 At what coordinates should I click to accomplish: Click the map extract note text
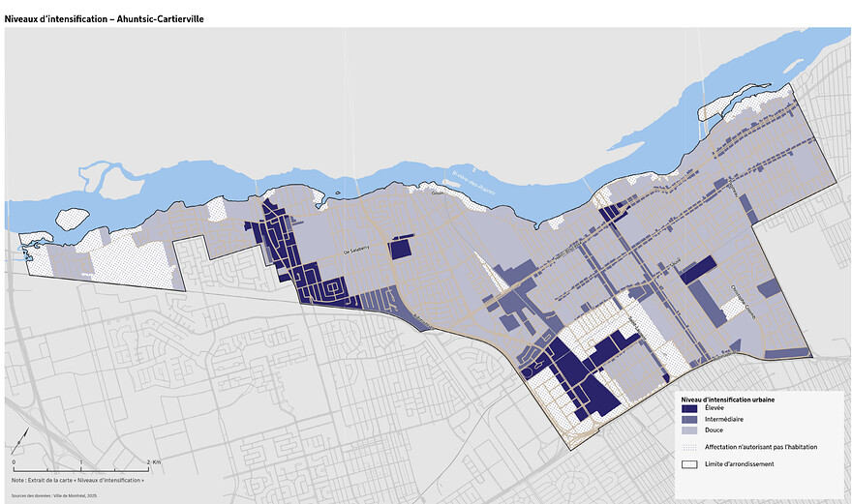79,480
